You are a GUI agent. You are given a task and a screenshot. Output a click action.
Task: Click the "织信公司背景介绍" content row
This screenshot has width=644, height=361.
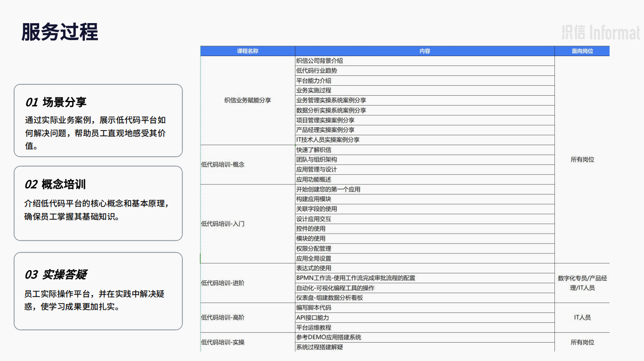click(425, 61)
